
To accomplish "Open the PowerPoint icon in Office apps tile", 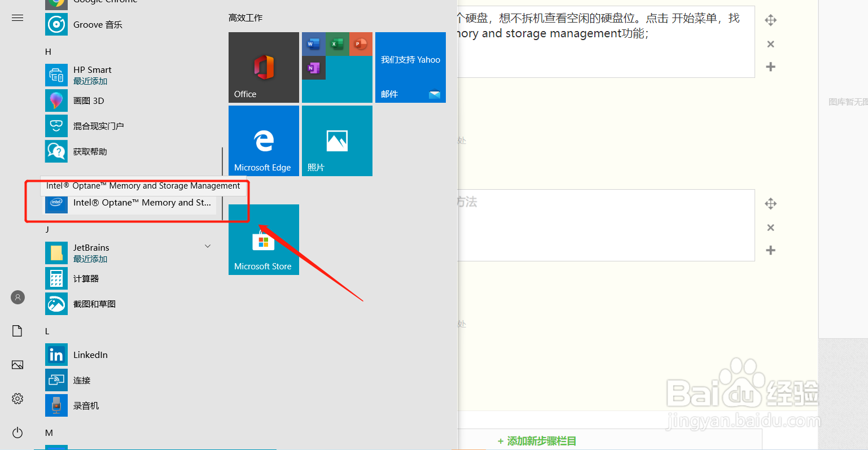I will [361, 44].
